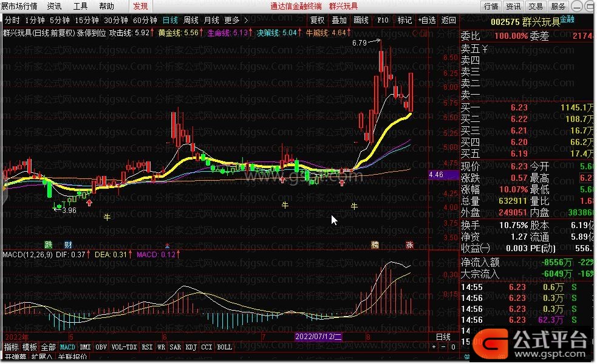Select the 30分钟 timeframe
Viewport: 597px width, 364px height.
point(116,20)
